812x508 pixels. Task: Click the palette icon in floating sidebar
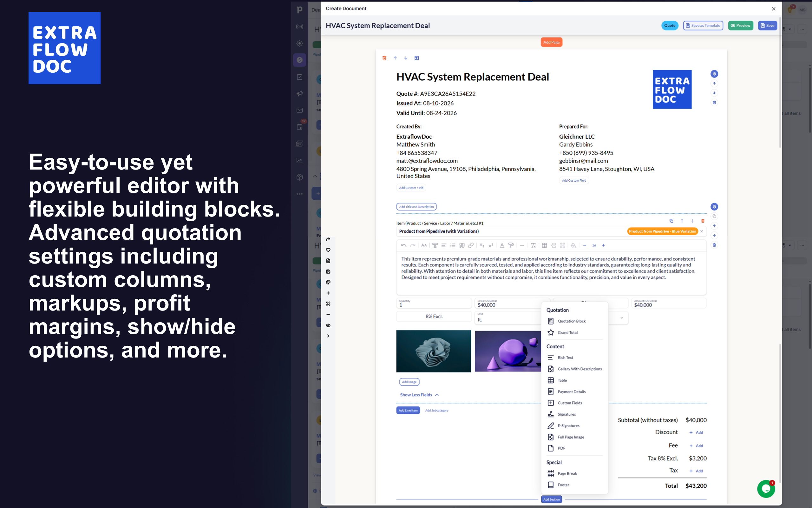(328, 282)
